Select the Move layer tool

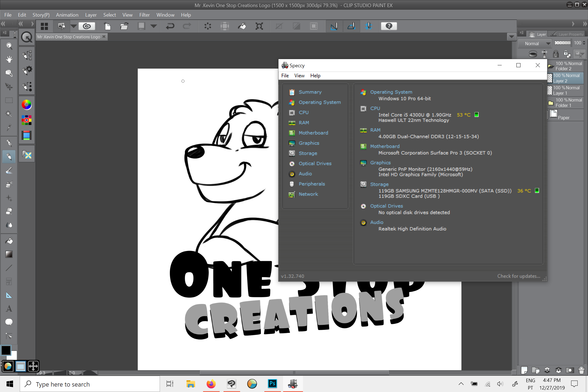(x=9, y=87)
